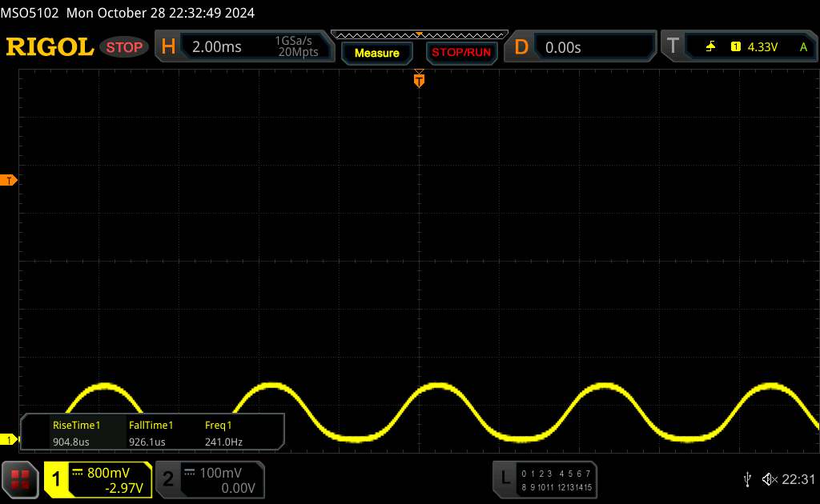Select the RiseTime1 measurement item
Image resolution: width=820 pixels, height=504 pixels.
(x=76, y=433)
